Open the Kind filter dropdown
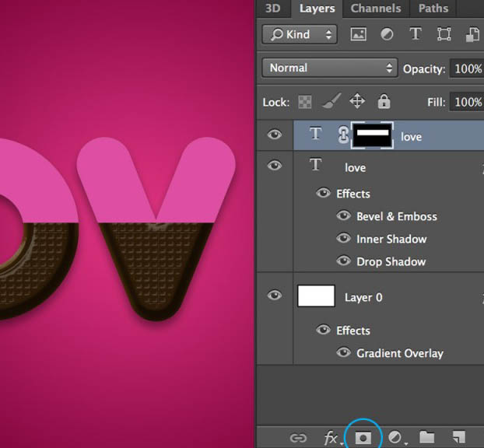The image size is (484, 448). 300,34
